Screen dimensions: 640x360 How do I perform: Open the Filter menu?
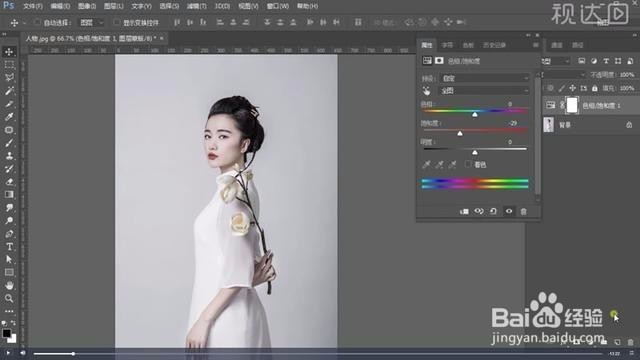(x=196, y=6)
